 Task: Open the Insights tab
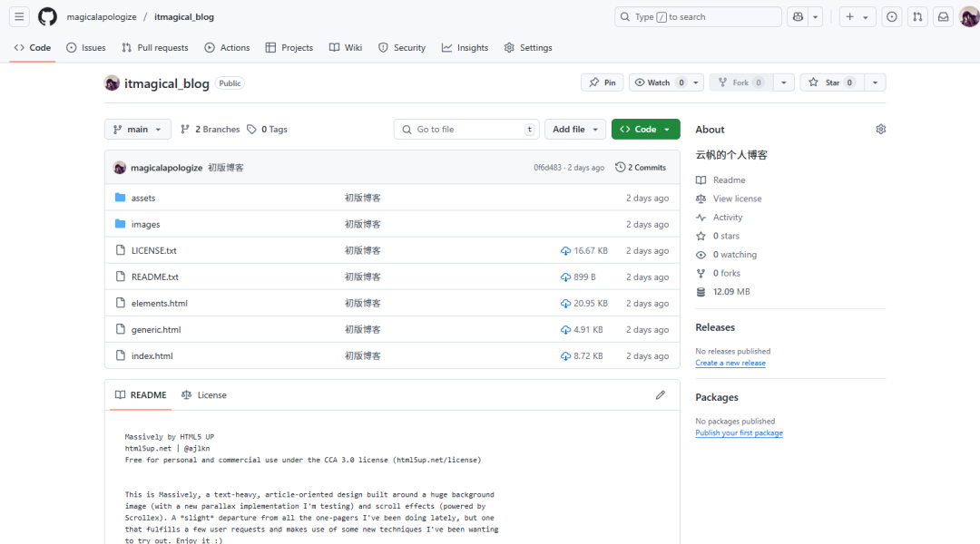pos(465,47)
